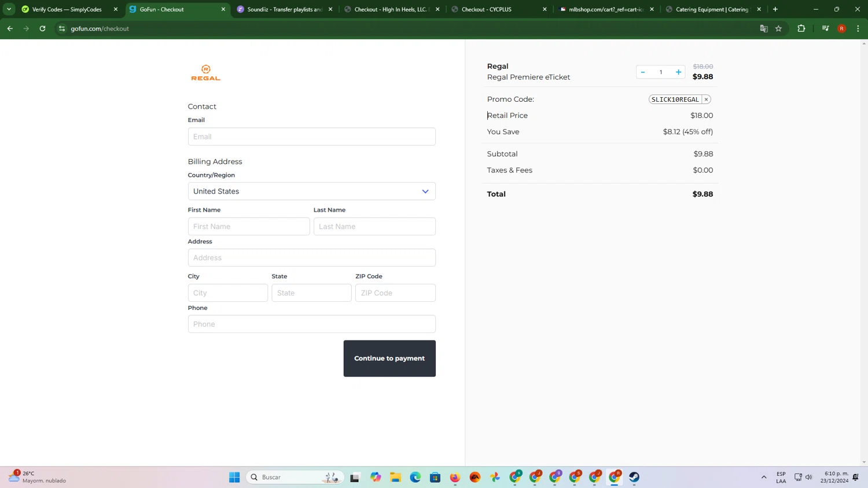Click the City input field
The height and width of the screenshot is (488, 868).
tap(227, 293)
